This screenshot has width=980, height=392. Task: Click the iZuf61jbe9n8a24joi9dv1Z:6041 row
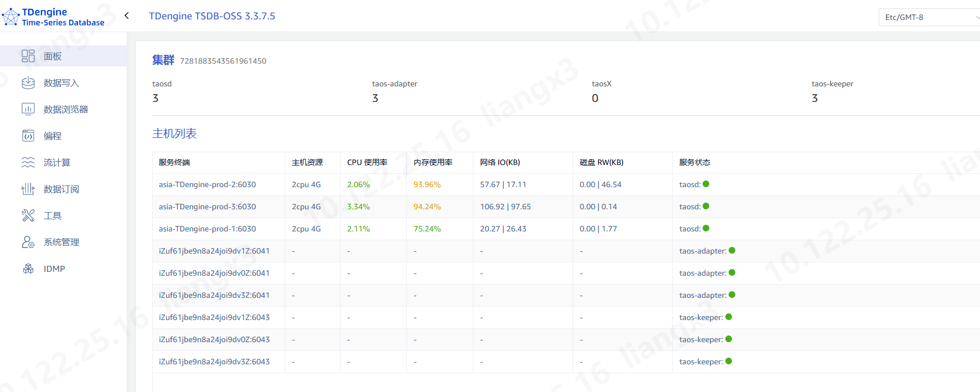point(214,251)
